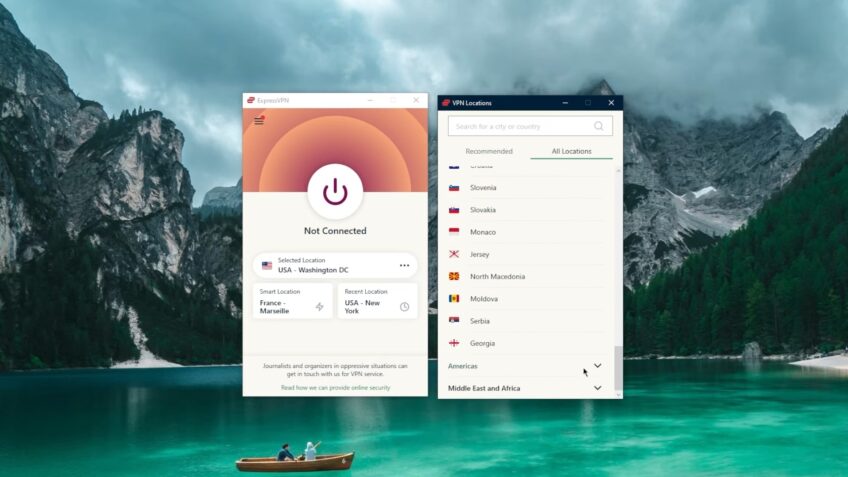
Task: Select Slovakia from locations list
Action: click(x=526, y=210)
